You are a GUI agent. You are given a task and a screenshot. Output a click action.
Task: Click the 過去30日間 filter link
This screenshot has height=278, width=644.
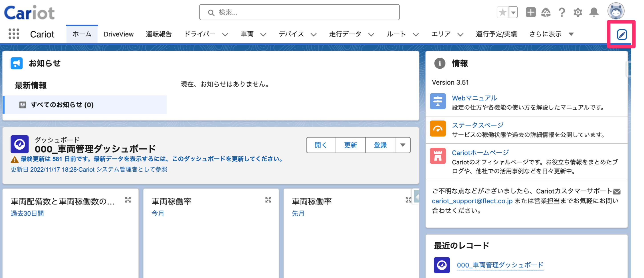[27, 213]
